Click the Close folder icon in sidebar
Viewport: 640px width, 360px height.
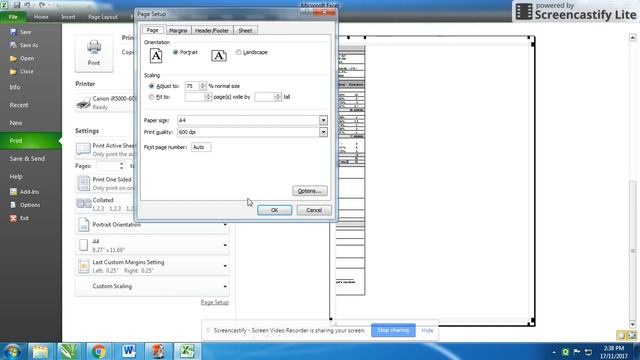(x=13, y=71)
